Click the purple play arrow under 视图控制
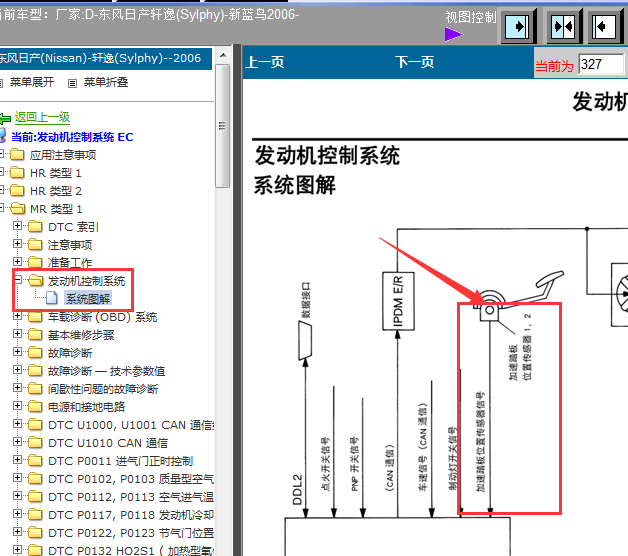Viewport: 628px width, 556px height. [453, 34]
